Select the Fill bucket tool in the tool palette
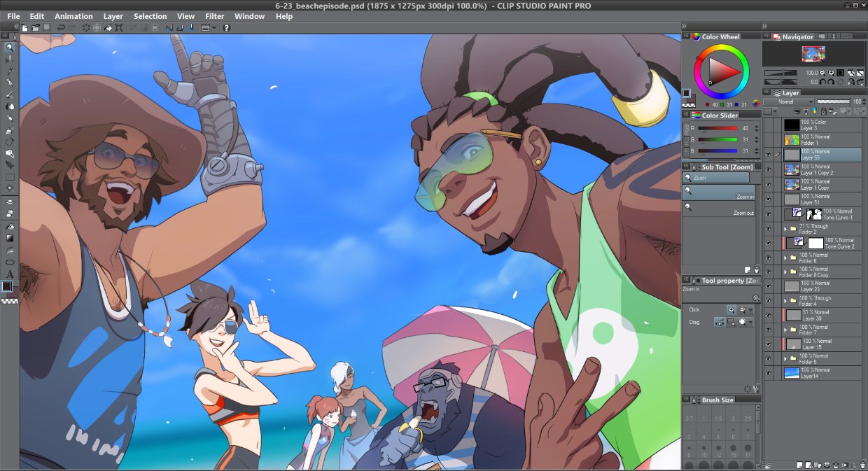The image size is (868, 471). coord(10,226)
